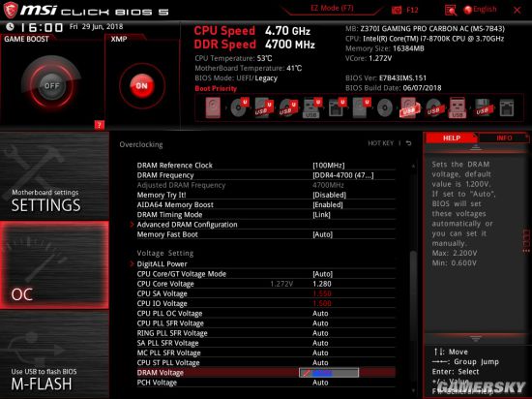
Task: Toggle the XMP ON button
Action: click(142, 85)
